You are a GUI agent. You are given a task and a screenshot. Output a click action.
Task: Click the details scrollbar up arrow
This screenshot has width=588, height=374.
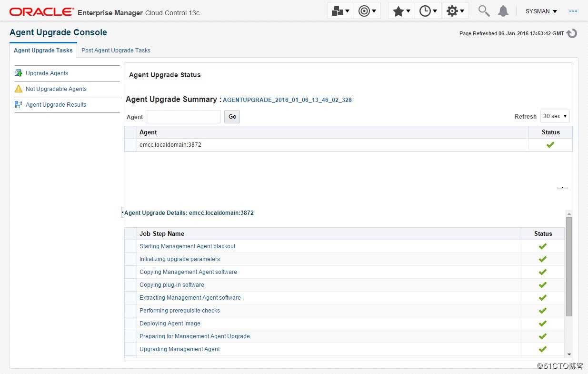[x=569, y=214]
